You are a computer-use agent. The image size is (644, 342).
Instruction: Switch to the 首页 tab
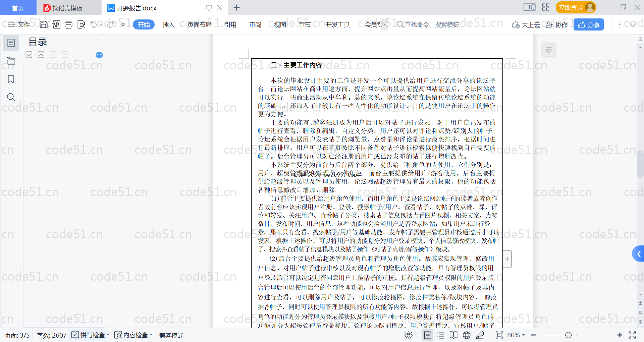[x=18, y=8]
